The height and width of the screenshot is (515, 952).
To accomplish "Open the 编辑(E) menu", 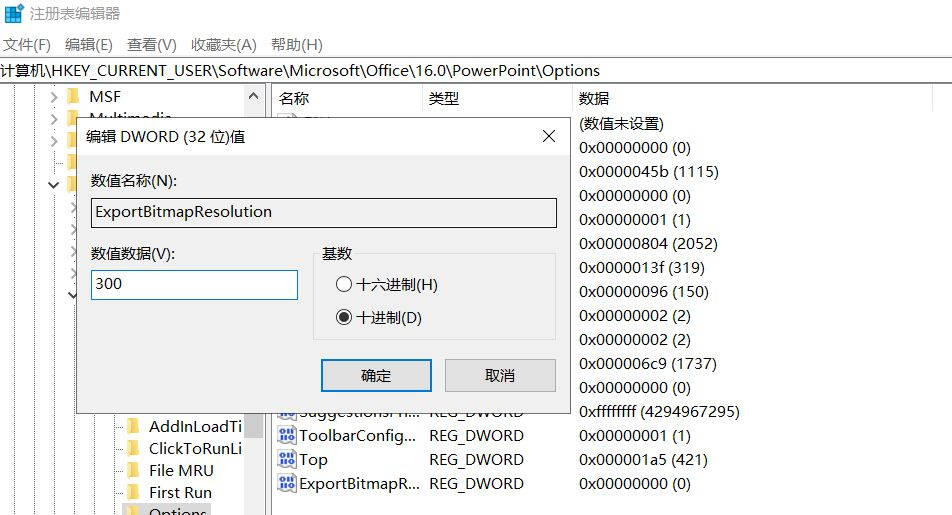I will click(x=89, y=45).
